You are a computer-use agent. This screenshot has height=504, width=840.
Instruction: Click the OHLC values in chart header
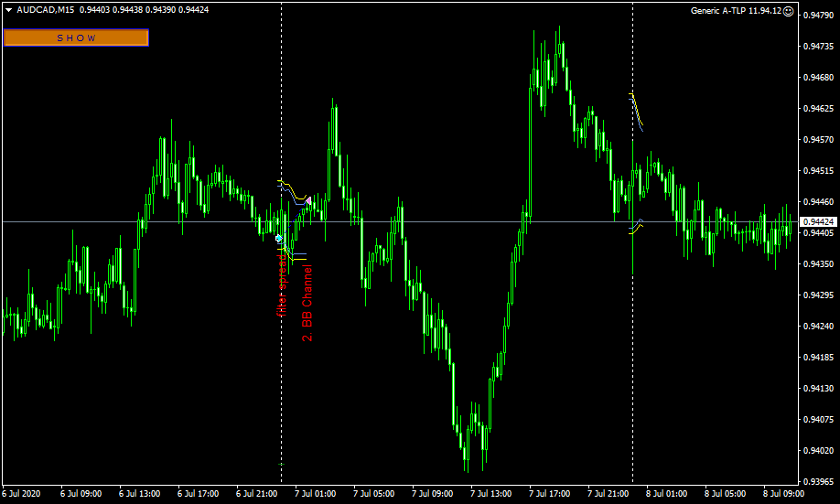tap(144, 10)
